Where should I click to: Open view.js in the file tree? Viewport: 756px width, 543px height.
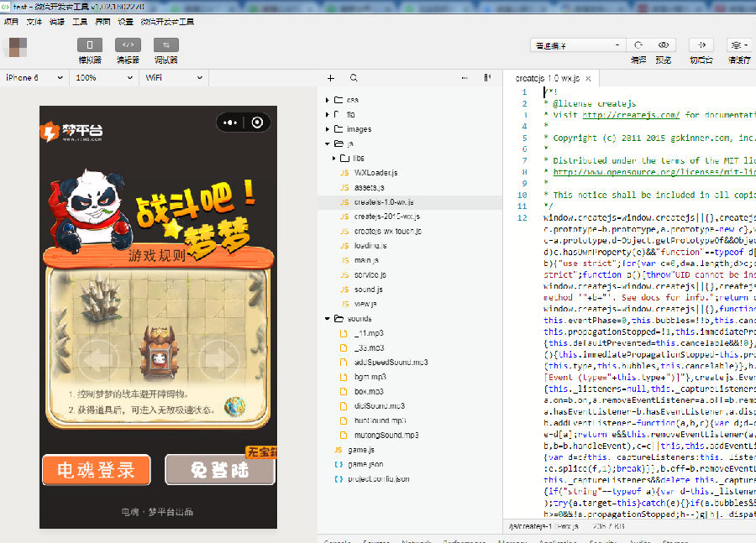(365, 304)
